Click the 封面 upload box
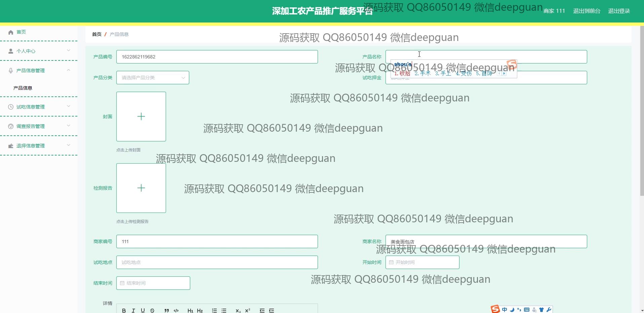 coord(141,117)
